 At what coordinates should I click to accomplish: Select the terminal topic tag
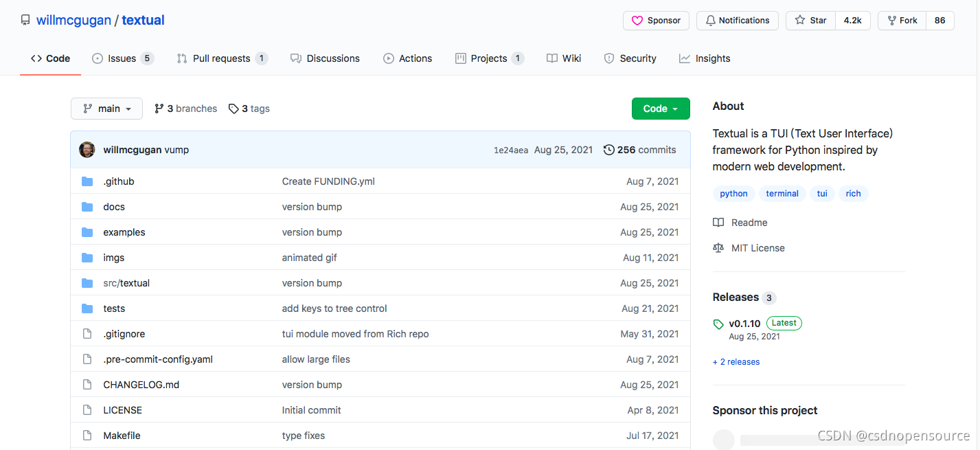click(x=782, y=194)
